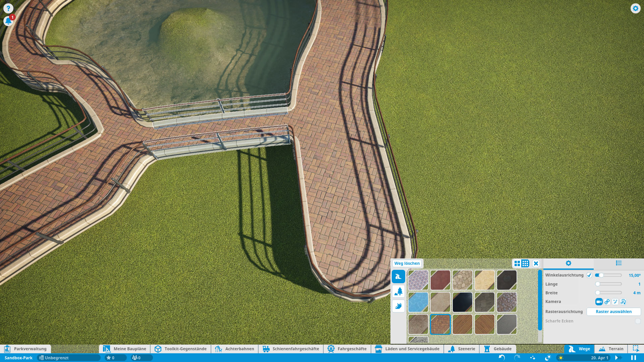The image size is (644, 362).
Task: Switch to large thumbnail grid view
Action: (517, 263)
